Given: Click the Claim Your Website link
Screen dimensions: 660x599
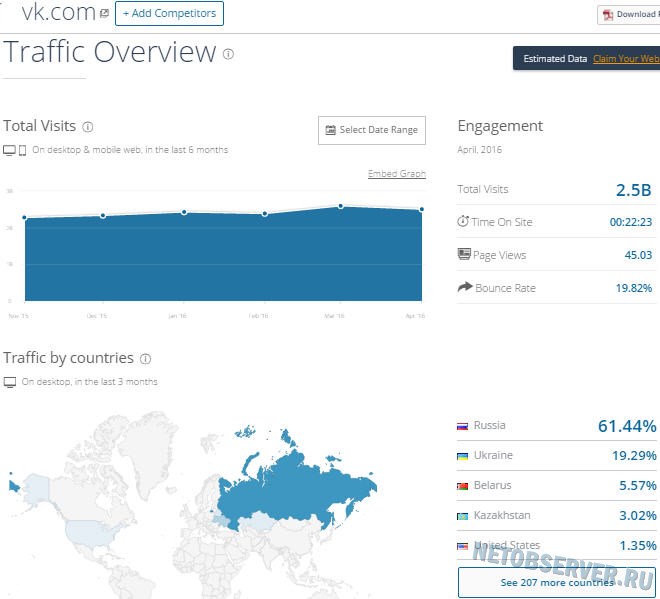Looking at the screenshot, I should [626, 59].
